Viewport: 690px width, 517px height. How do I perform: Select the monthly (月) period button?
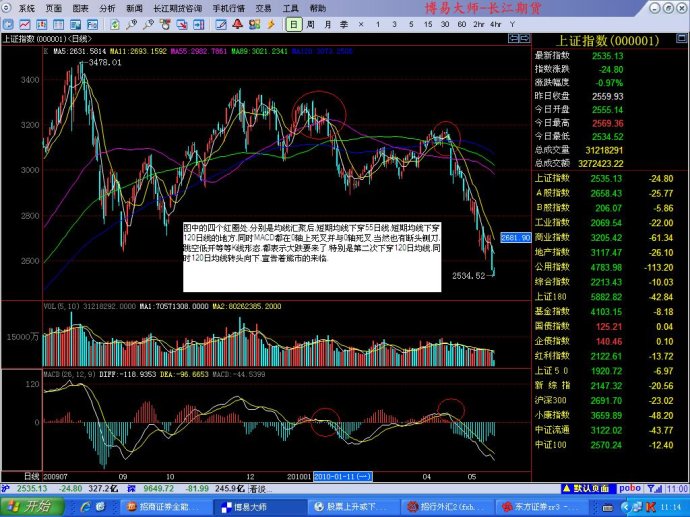pos(327,24)
